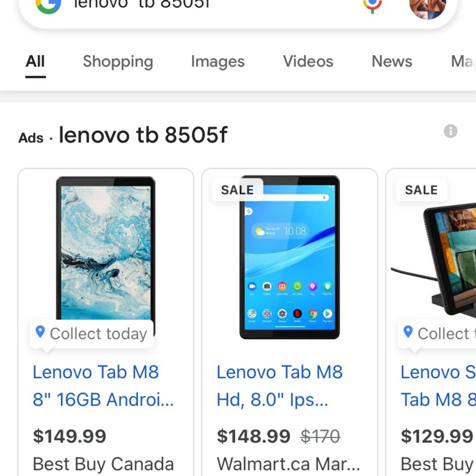Tap the SALE badge on Walmart tablet
This screenshot has width=476, height=476.
click(237, 190)
